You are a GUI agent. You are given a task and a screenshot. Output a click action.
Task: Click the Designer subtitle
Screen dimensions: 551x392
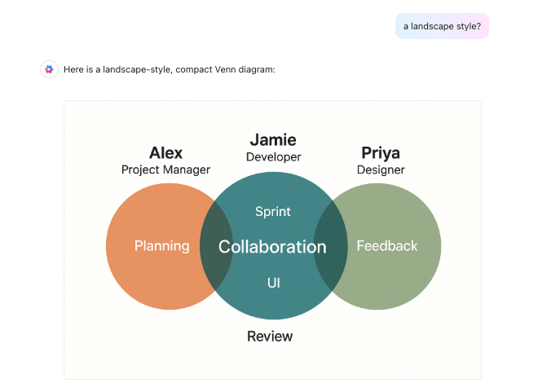[x=381, y=170]
